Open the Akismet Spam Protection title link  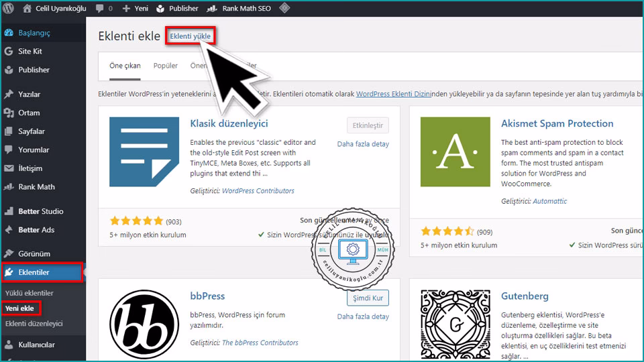557,123
